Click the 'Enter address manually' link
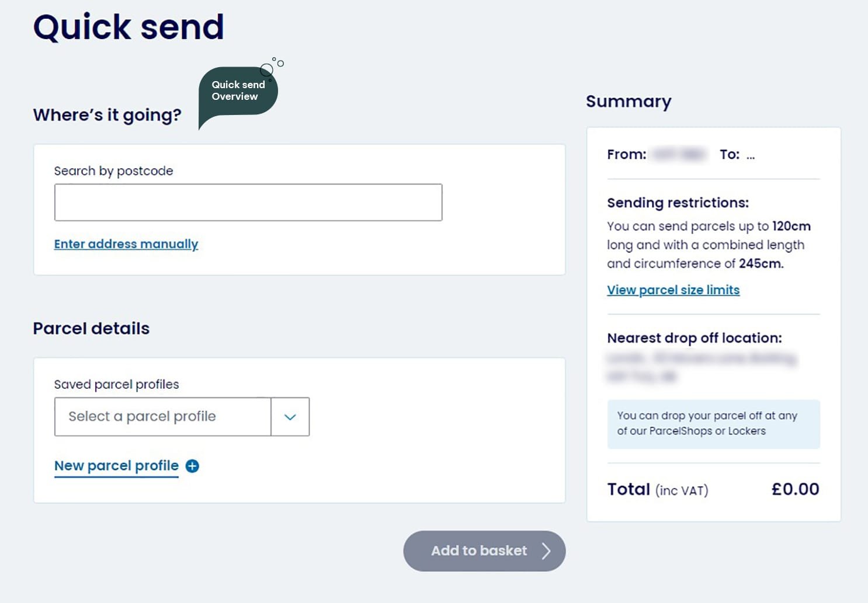Screen dimensions: 868x603 tap(126, 244)
